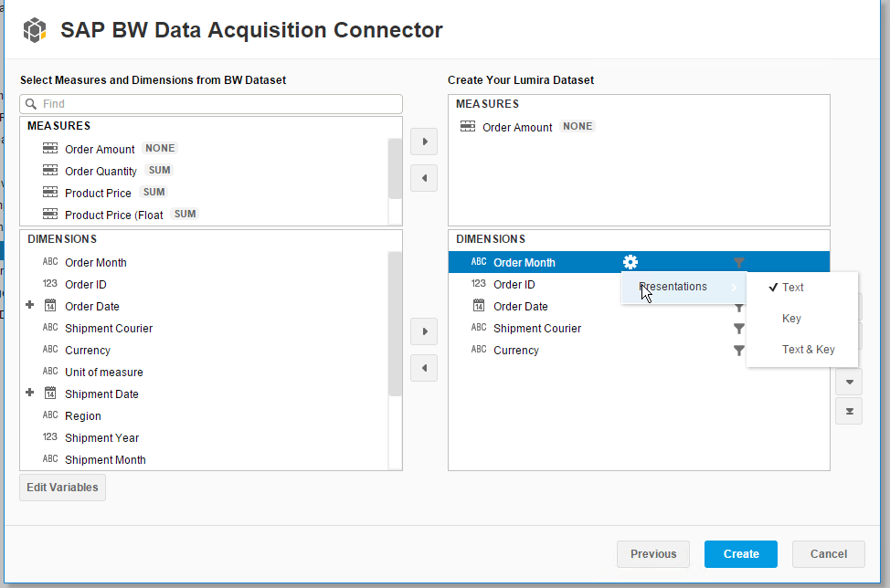Click the 123 icon next to Shipment Year
890x588 pixels.
click(50, 437)
